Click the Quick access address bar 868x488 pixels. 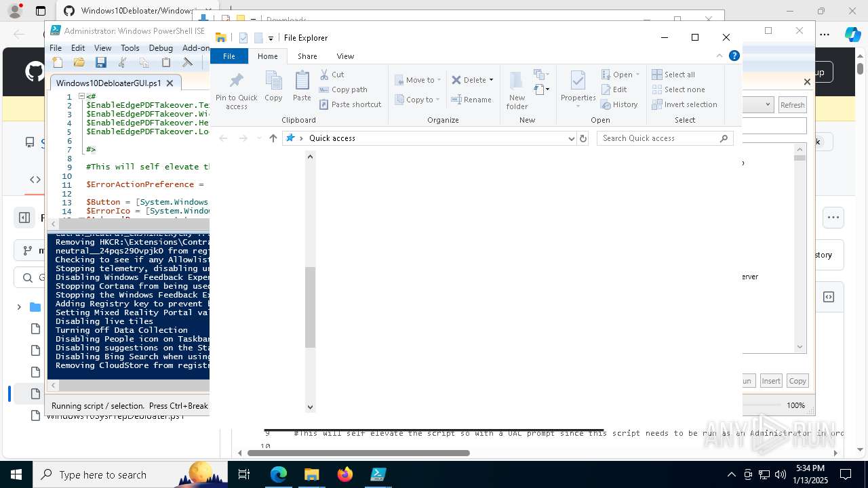click(430, 138)
